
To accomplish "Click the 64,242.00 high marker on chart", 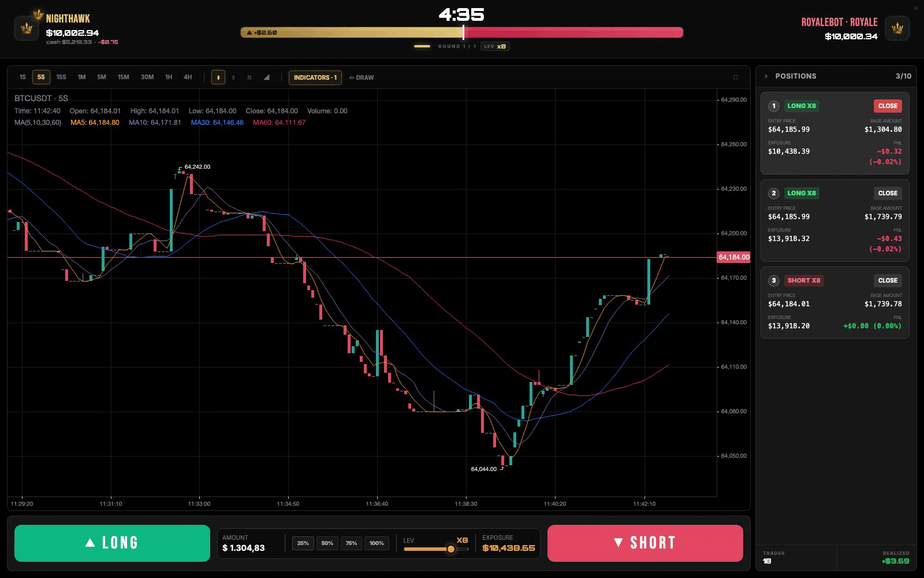I will pos(197,167).
